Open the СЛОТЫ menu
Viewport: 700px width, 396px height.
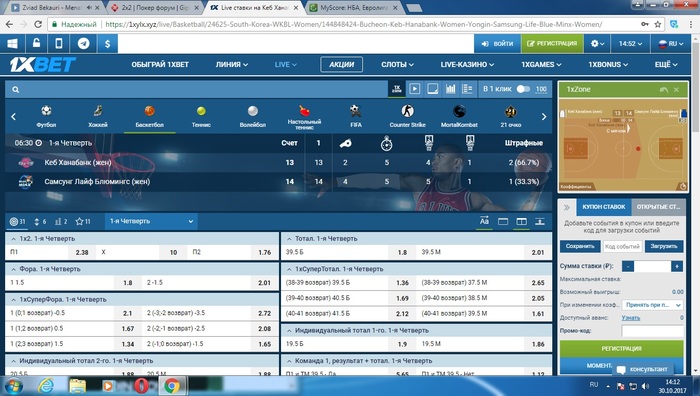[397, 65]
